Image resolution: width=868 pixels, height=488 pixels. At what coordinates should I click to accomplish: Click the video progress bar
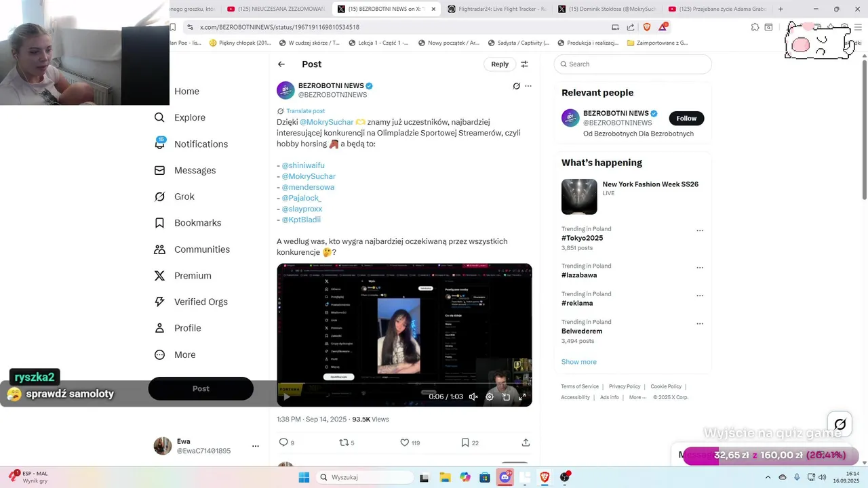[x=404, y=384]
